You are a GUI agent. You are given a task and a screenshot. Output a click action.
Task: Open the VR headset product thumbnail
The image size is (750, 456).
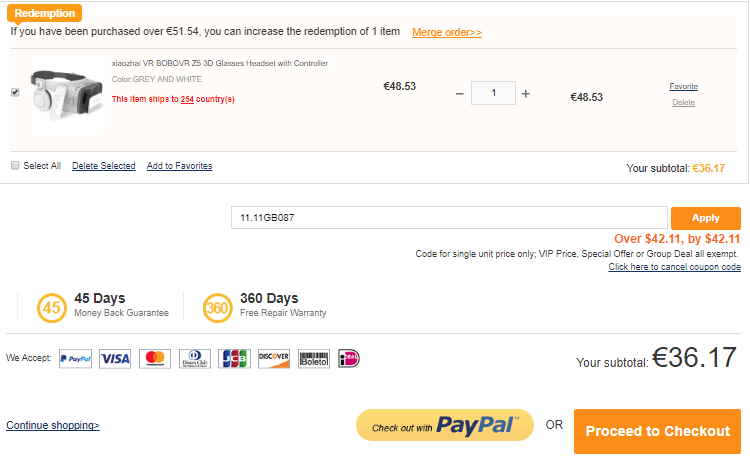tap(66, 95)
